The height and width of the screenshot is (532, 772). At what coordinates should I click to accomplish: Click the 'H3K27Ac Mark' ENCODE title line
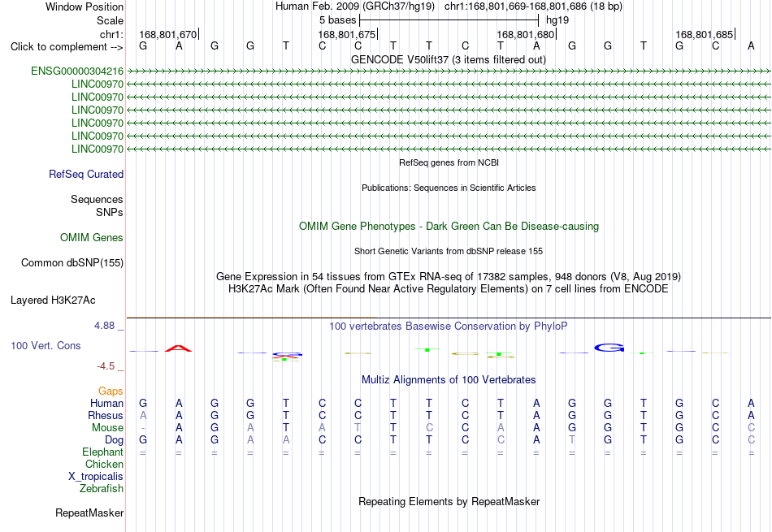pos(449,289)
